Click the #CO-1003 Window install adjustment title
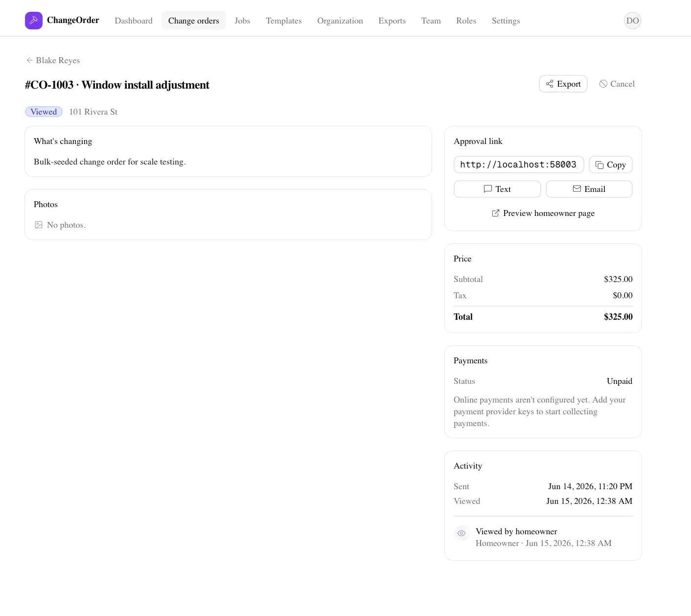This screenshot has height=616, width=691. (117, 85)
